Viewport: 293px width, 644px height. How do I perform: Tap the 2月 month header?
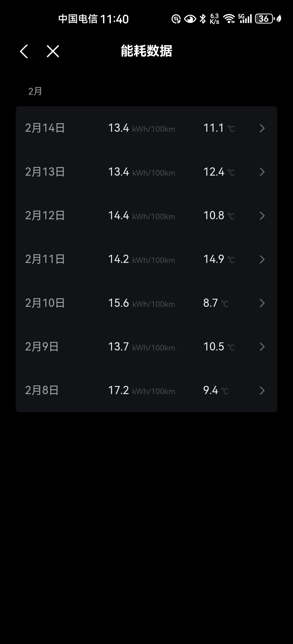coord(35,91)
